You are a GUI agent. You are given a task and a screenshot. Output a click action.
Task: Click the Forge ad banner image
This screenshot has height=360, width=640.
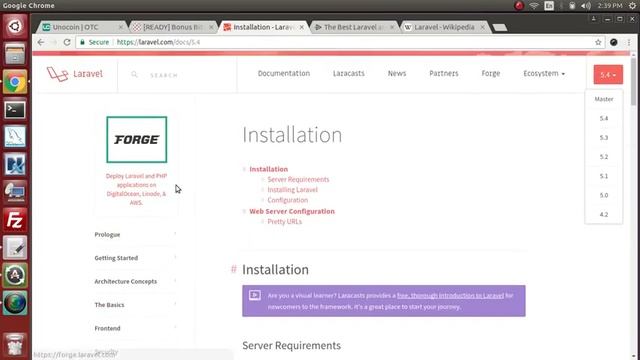point(137,140)
